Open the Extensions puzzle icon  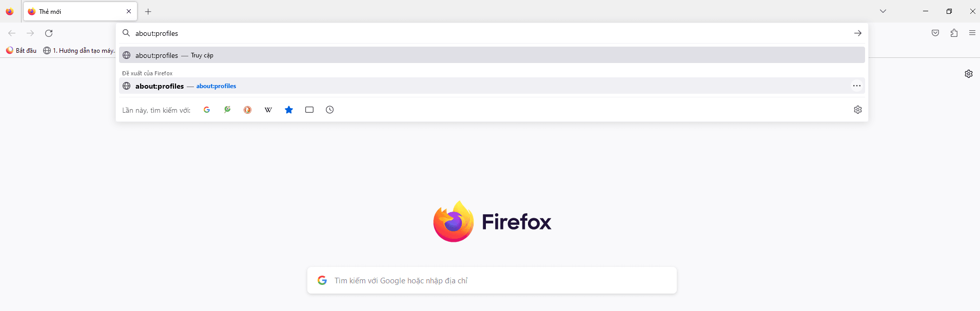[954, 33]
